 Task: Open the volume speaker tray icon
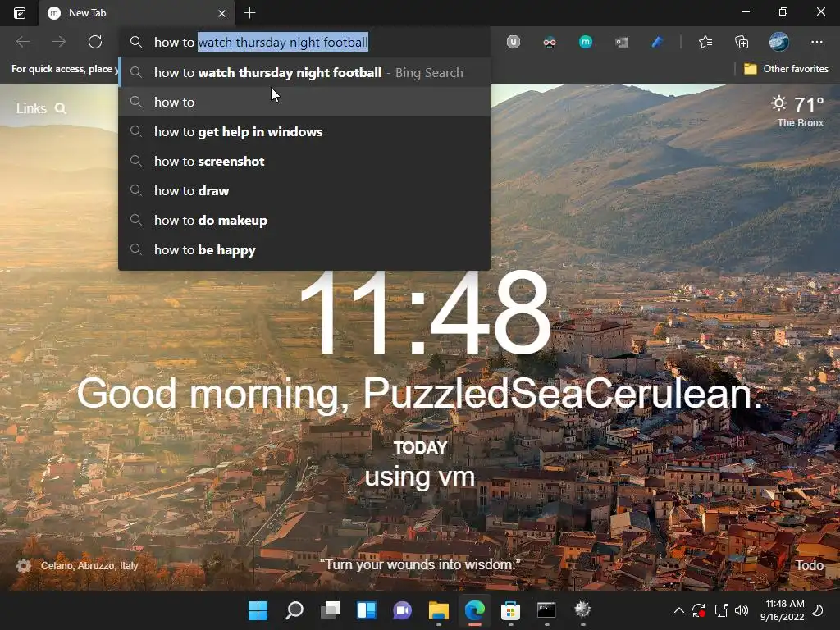tap(742, 610)
